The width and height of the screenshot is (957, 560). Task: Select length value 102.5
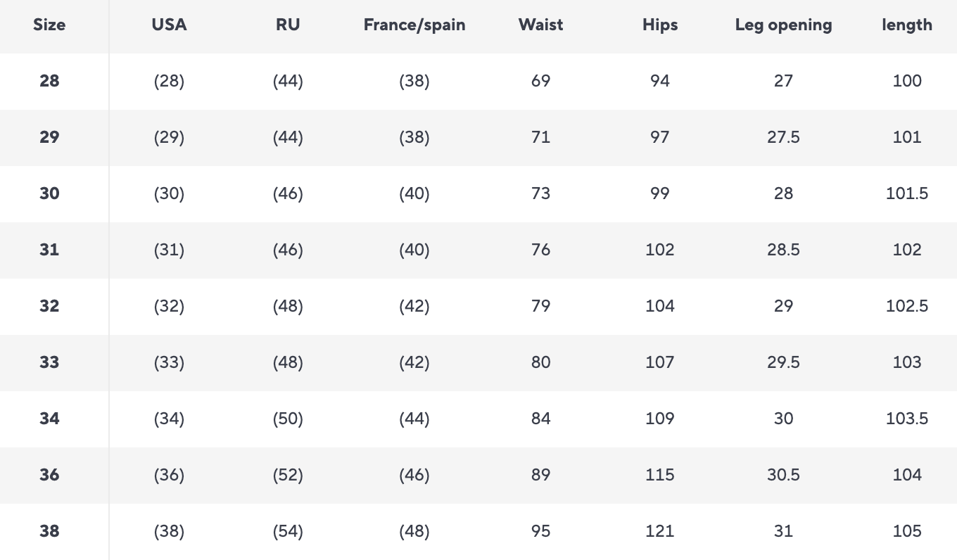(907, 306)
